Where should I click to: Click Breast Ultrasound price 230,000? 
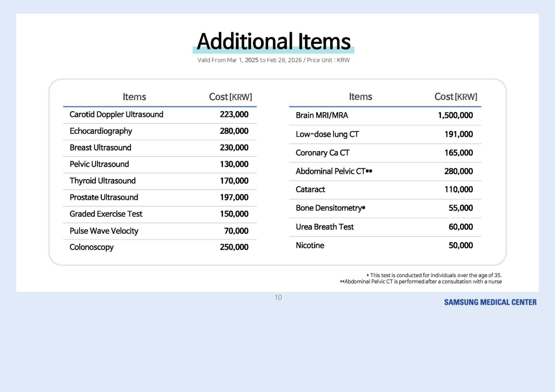pyautogui.click(x=234, y=147)
